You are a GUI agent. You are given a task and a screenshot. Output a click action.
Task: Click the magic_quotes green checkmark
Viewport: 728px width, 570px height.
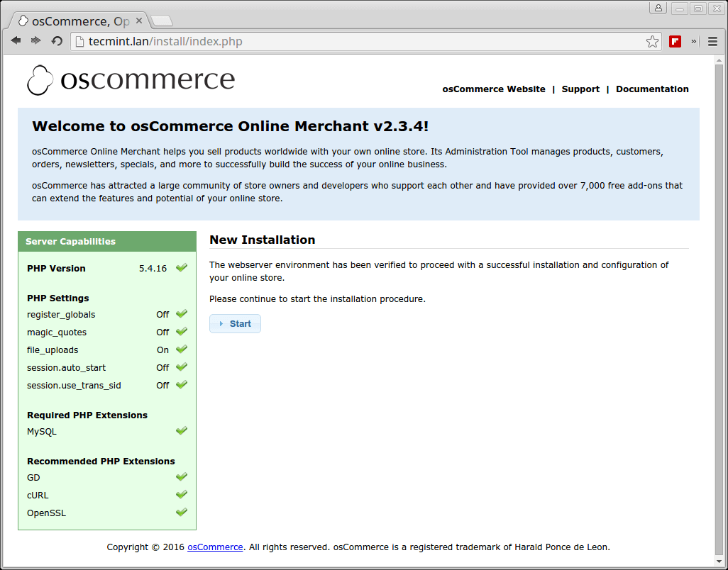coord(182,332)
